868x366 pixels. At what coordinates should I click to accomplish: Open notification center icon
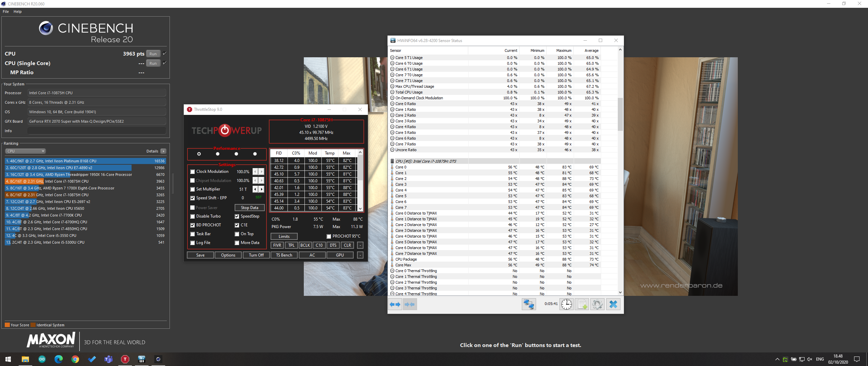click(x=857, y=359)
